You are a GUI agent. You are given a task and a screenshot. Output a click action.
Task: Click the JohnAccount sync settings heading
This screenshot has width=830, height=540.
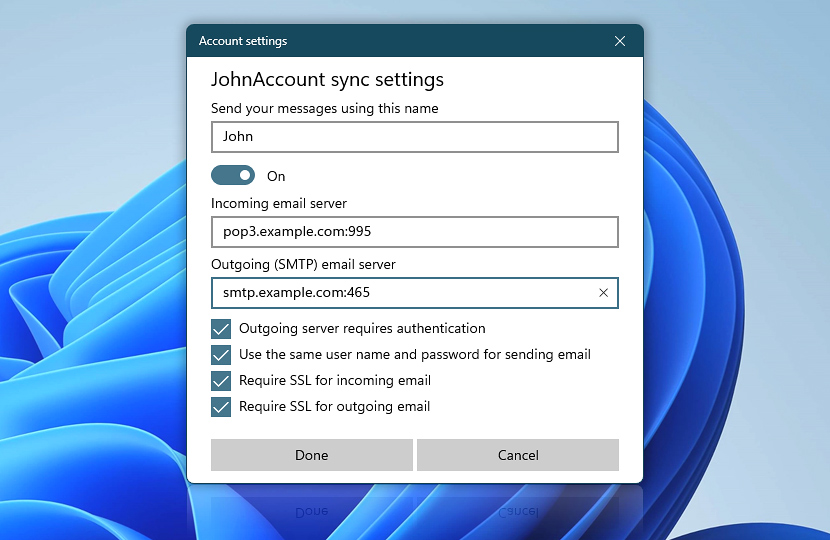[327, 79]
